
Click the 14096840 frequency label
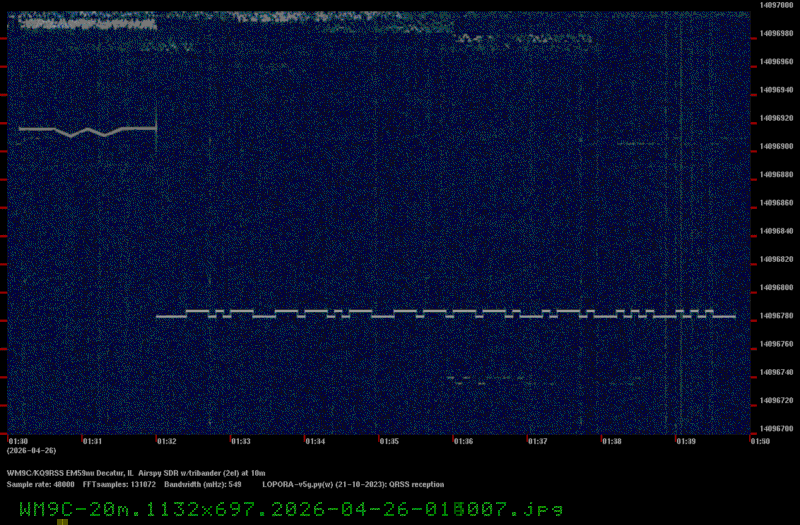click(777, 231)
